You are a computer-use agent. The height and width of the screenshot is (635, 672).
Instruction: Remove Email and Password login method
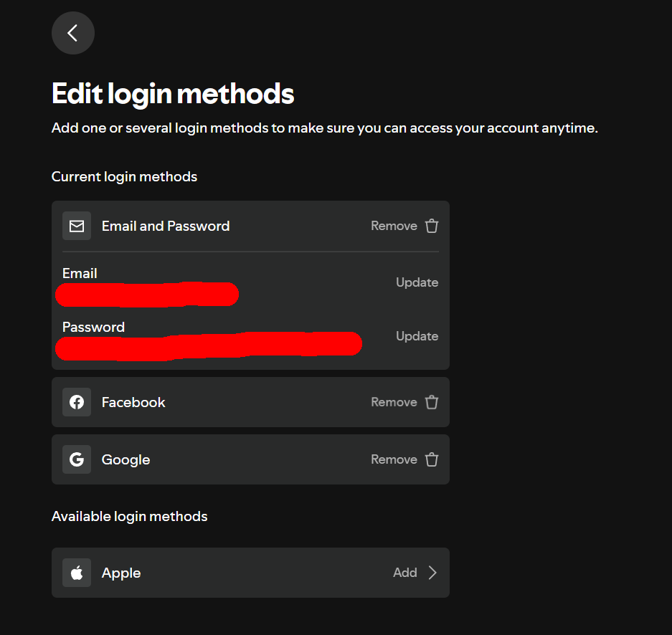click(x=394, y=226)
